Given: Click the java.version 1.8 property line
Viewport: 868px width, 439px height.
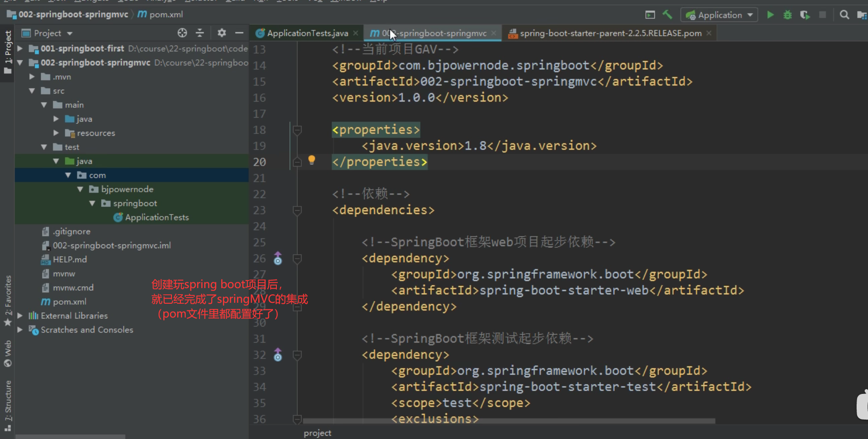Looking at the screenshot, I should (479, 146).
